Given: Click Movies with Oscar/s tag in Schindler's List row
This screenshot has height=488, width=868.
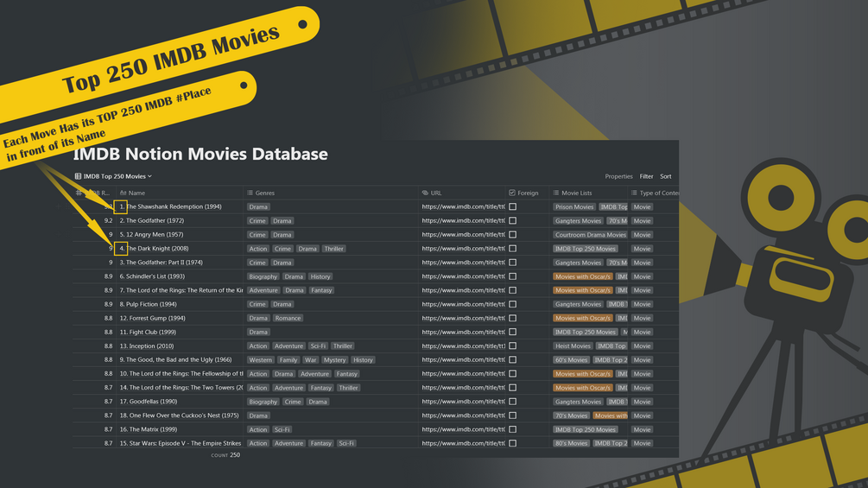Looking at the screenshot, I should click(x=582, y=276).
